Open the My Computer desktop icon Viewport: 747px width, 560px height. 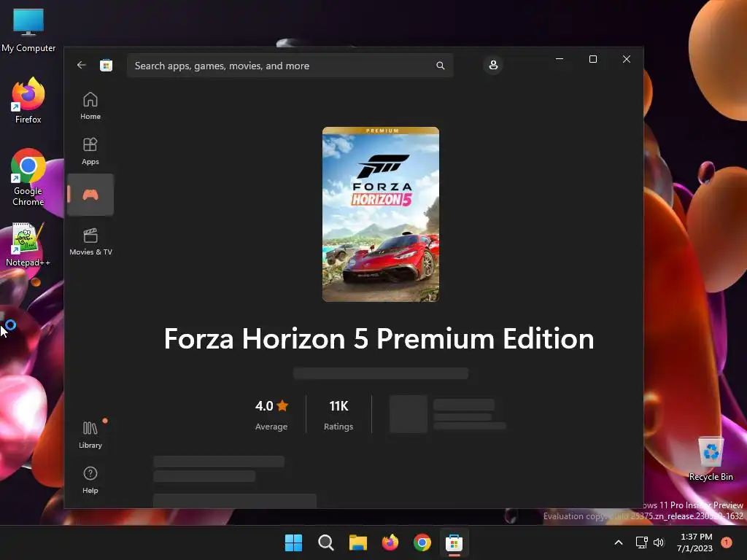coord(28,31)
